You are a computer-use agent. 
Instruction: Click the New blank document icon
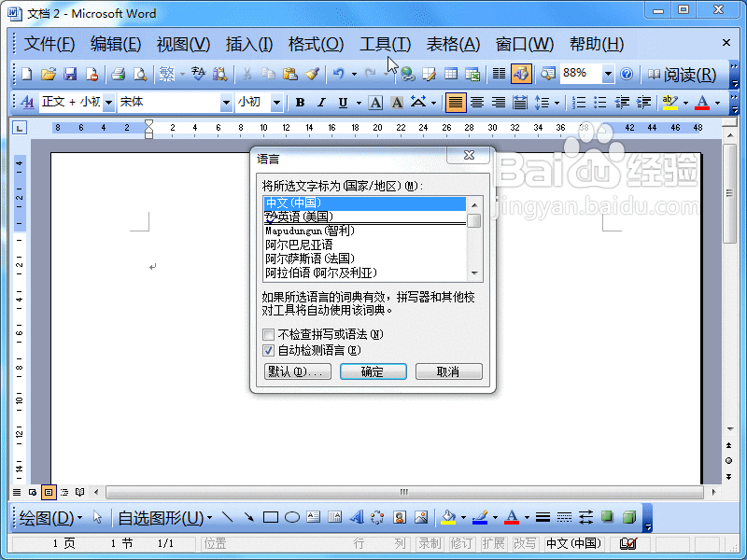click(27, 74)
